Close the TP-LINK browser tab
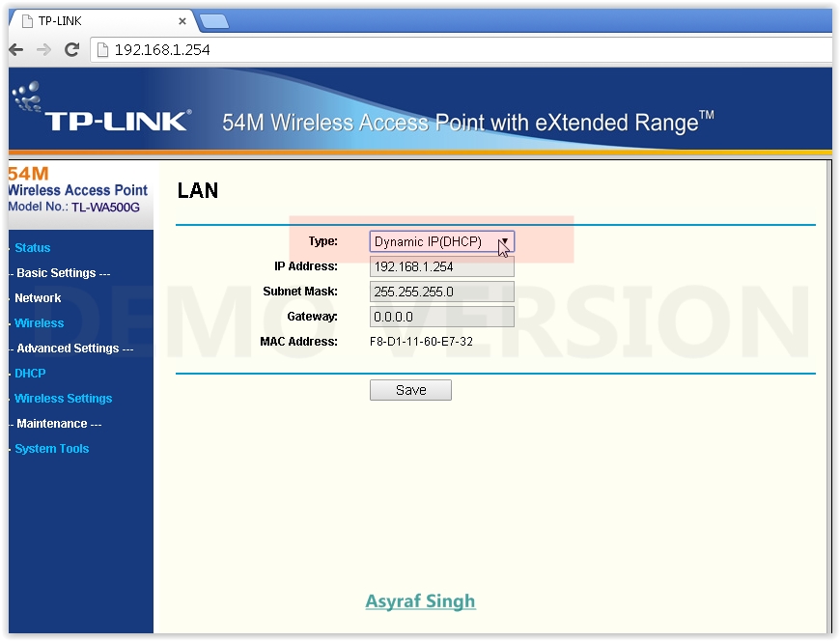Screen dimensions: 840x641 182,21
